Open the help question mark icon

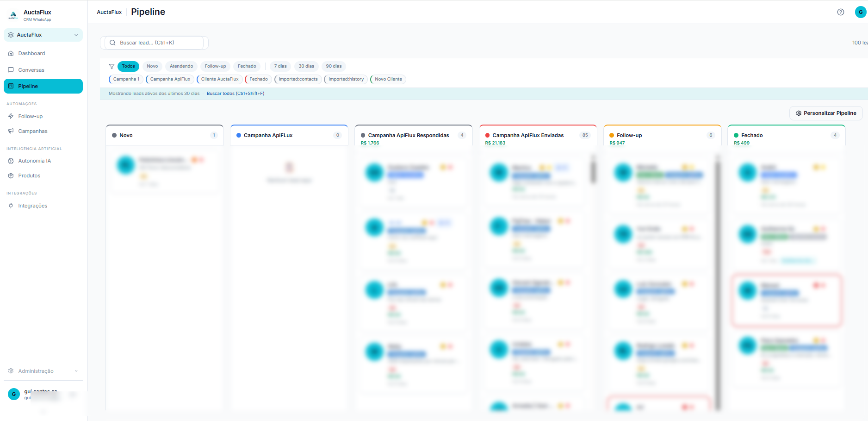click(x=841, y=12)
